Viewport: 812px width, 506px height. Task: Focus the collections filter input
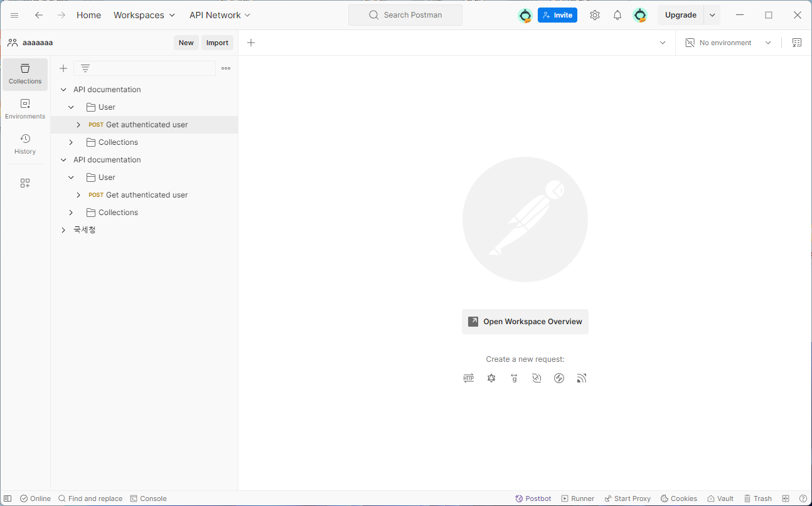pyautogui.click(x=145, y=68)
